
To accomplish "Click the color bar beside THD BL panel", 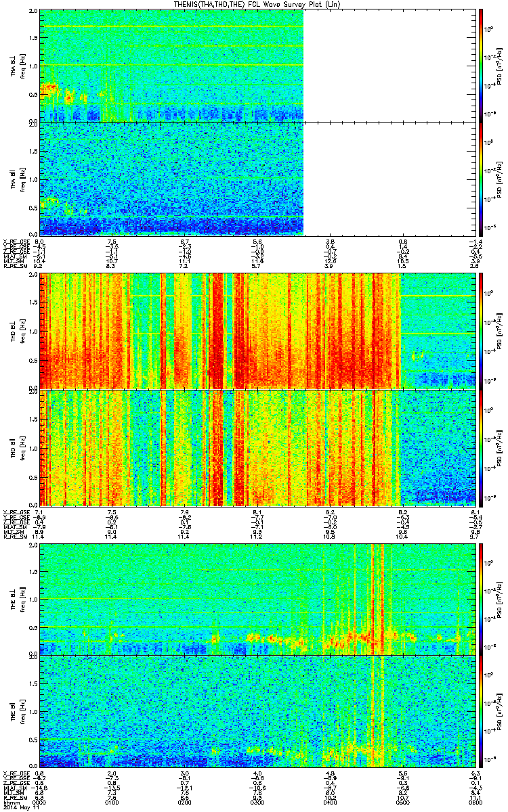I will tap(481, 330).
